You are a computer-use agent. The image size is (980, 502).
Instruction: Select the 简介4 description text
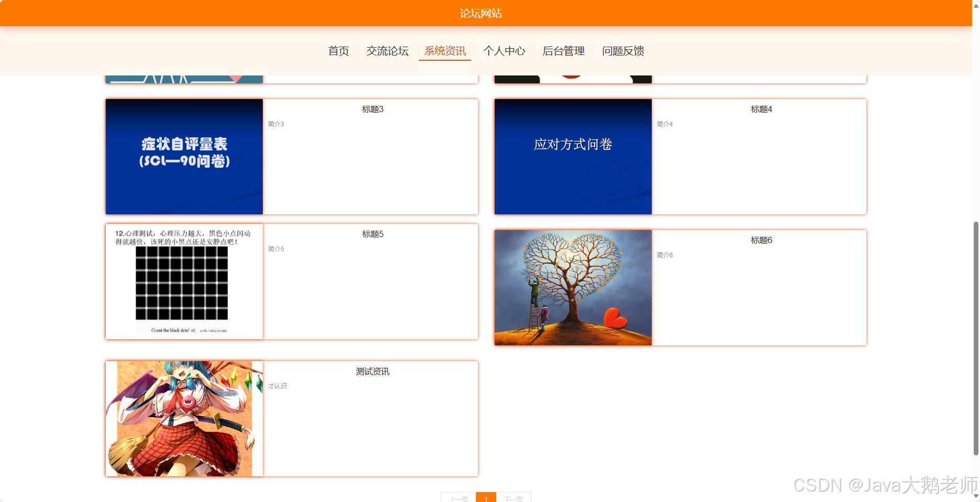tap(665, 124)
